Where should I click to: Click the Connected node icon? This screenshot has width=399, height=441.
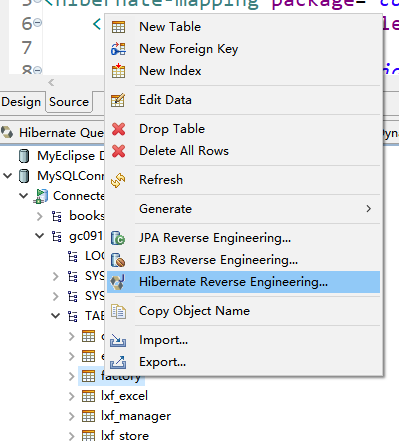[41, 196]
